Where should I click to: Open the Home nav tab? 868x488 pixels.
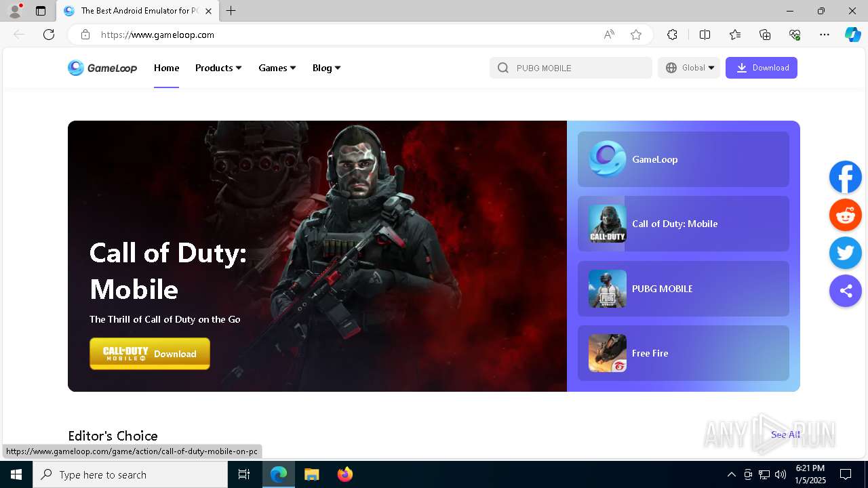[166, 68]
